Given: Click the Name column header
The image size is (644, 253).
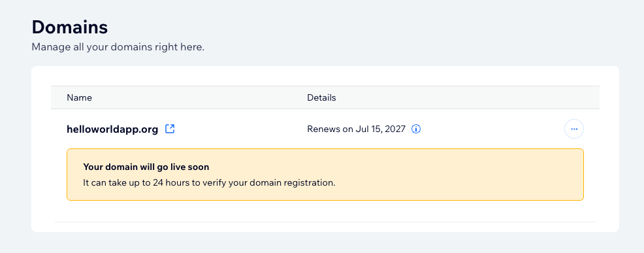Looking at the screenshot, I should tap(79, 97).
